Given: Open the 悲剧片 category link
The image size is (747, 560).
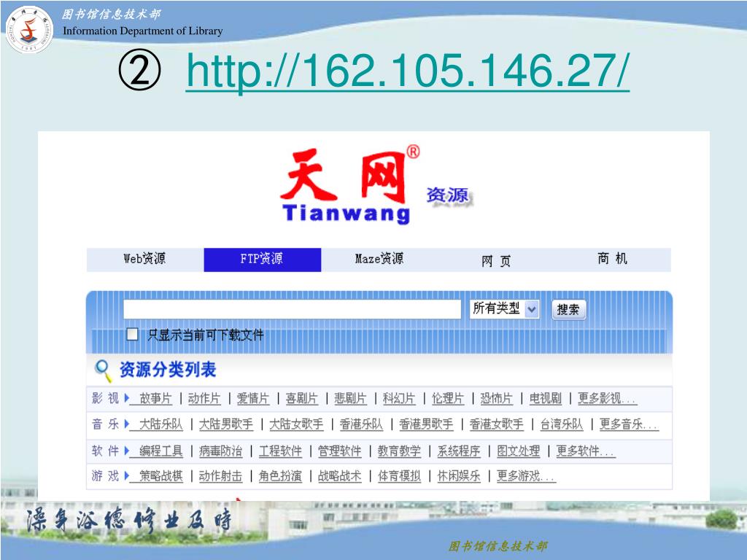Looking at the screenshot, I should 350,399.
